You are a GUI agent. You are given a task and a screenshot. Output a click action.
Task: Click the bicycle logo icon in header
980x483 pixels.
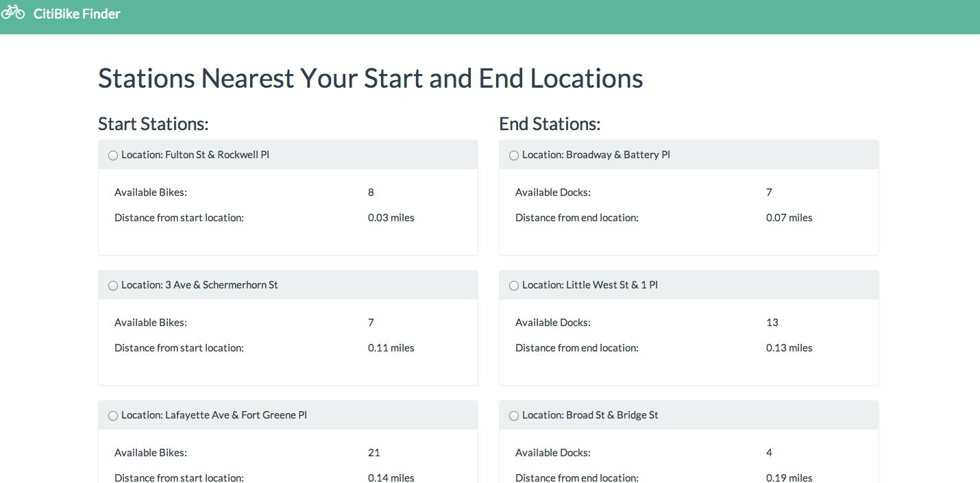[x=12, y=12]
